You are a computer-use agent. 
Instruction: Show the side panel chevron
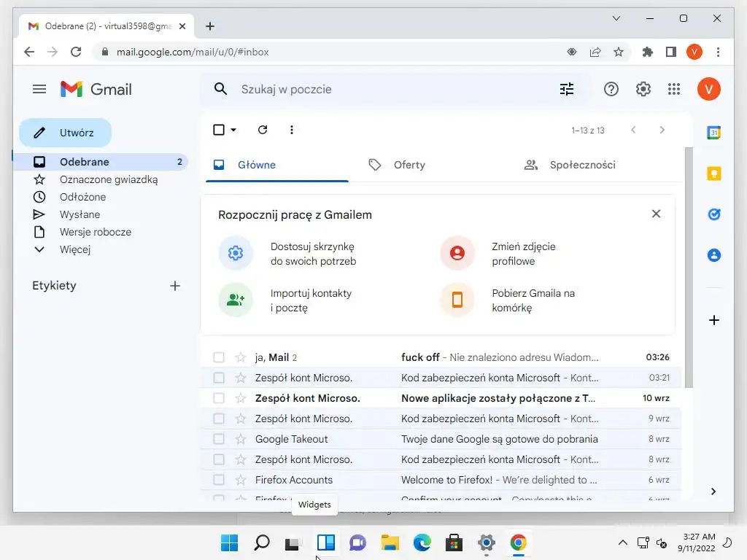(x=713, y=491)
